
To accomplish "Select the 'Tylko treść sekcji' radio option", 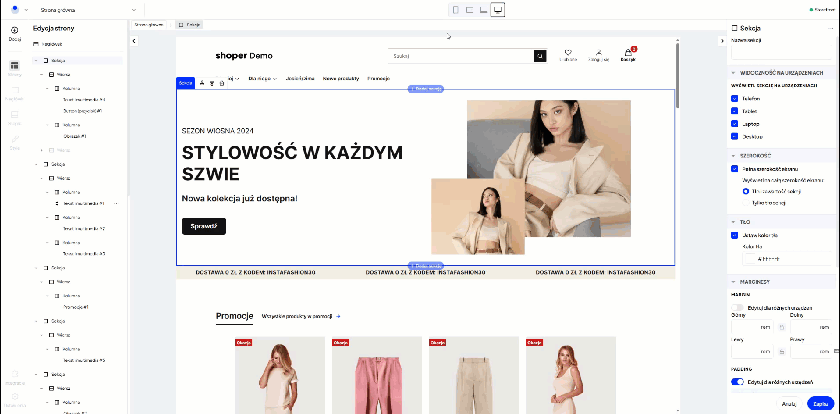I will (x=746, y=202).
